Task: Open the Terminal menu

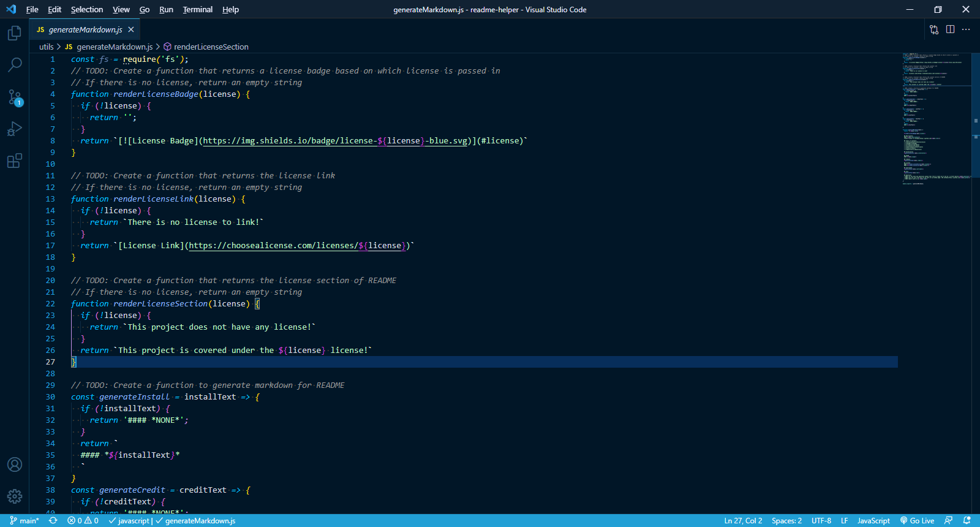Action: [198, 9]
